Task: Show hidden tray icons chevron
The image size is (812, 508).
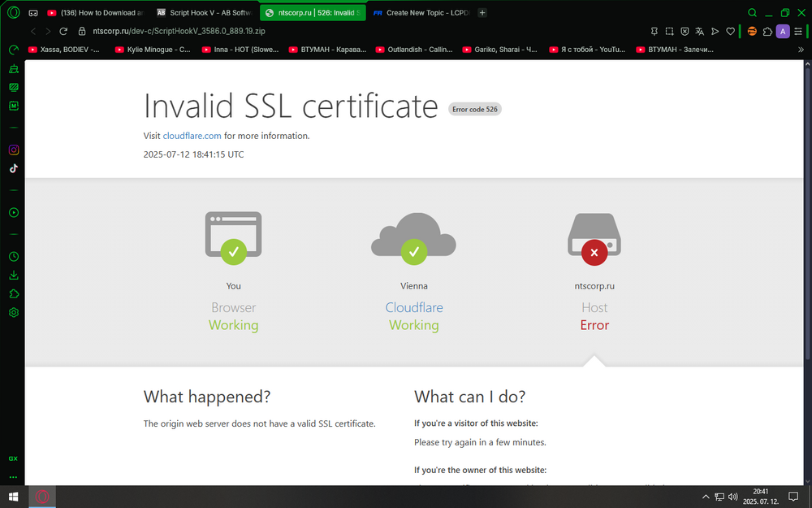Action: click(x=706, y=497)
